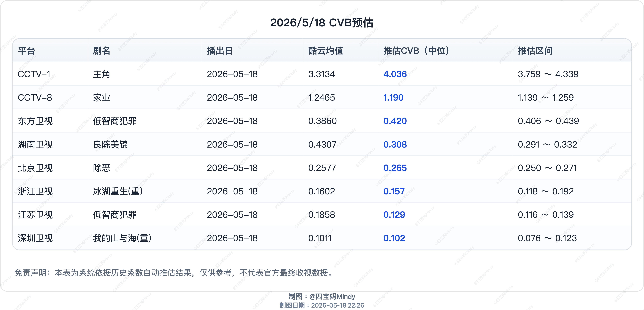Screen dimensions: 644x310
Task: Click the 播出日 date in the 主角 row
Action: [x=232, y=74]
